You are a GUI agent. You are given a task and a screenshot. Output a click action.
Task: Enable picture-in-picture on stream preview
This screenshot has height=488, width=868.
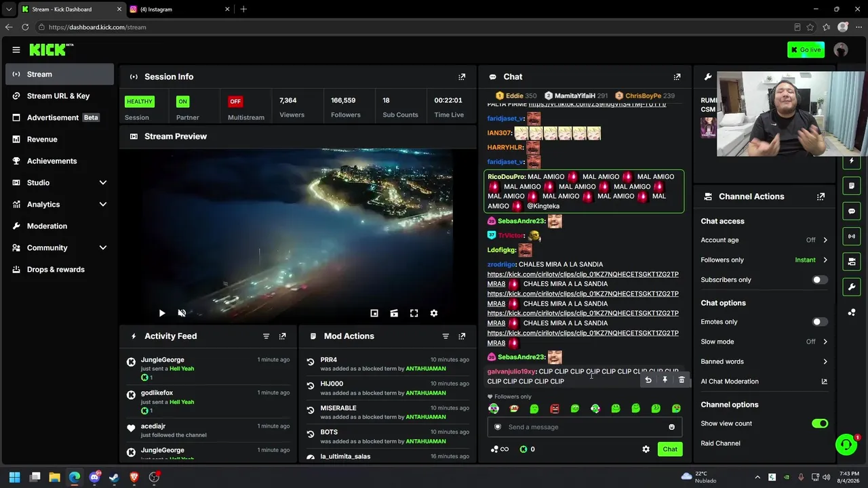(374, 313)
